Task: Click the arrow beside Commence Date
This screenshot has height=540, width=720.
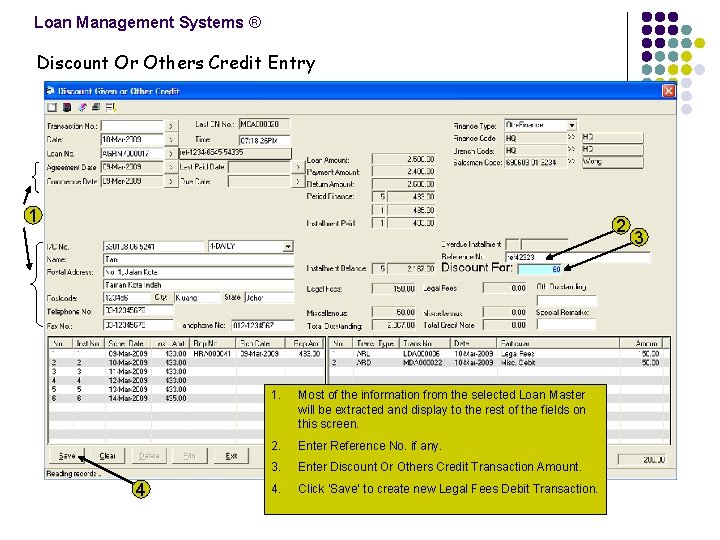Action: coord(171,181)
